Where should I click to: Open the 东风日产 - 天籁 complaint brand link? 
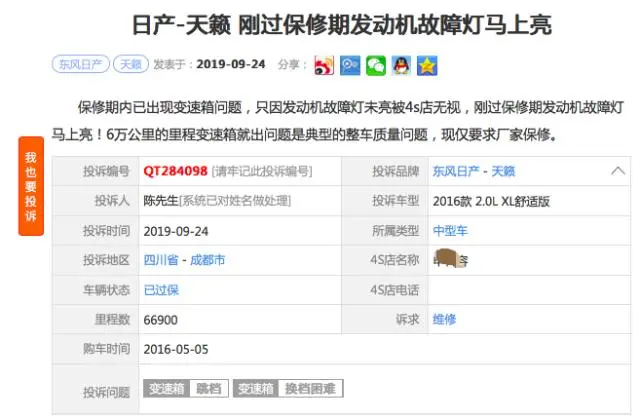click(x=473, y=171)
